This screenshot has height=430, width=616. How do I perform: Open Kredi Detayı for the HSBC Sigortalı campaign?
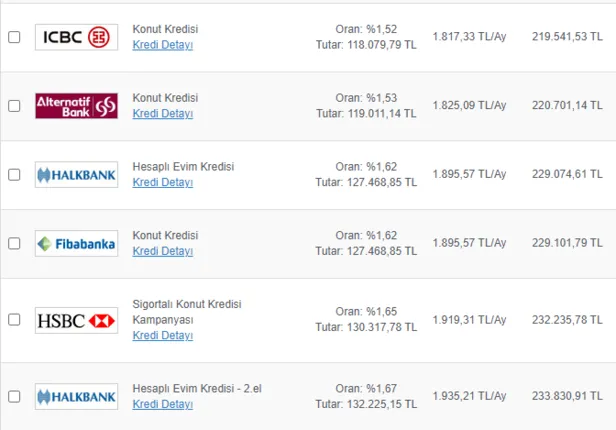tap(162, 335)
